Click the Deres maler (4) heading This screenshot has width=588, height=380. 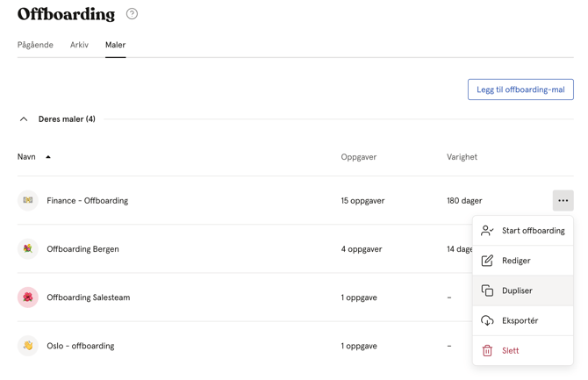coord(67,119)
